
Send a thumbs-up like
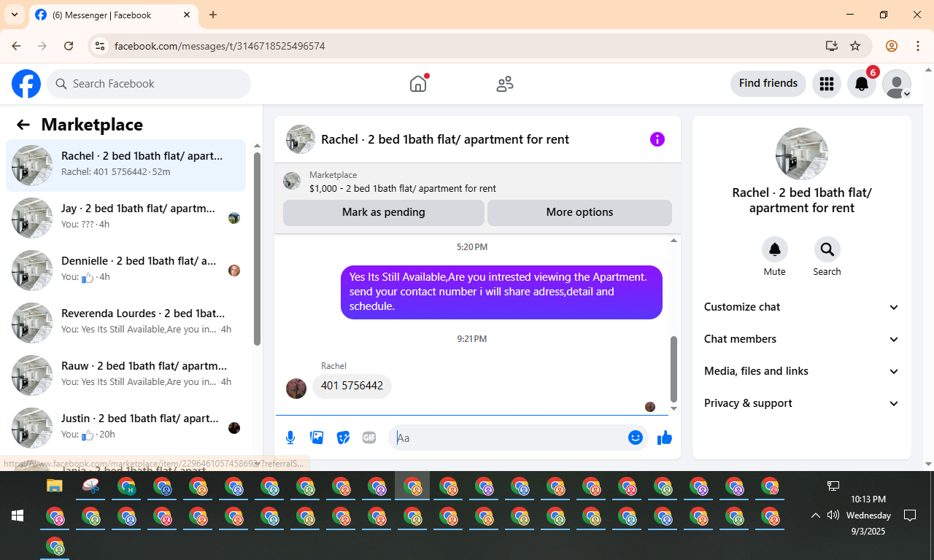point(664,437)
